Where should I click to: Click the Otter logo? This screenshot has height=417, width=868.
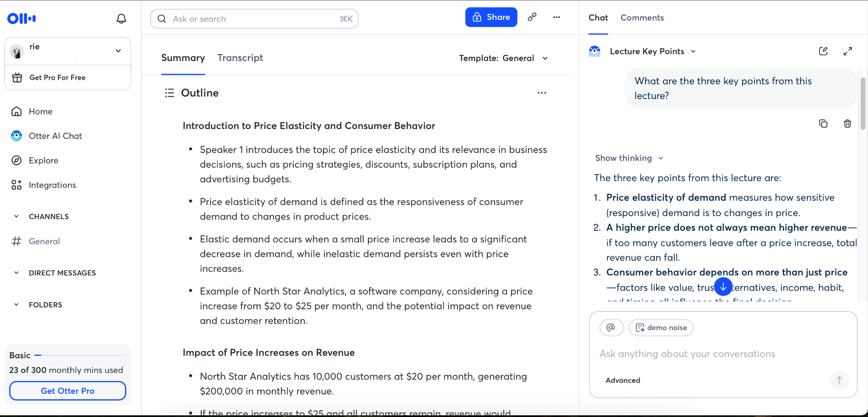click(22, 19)
